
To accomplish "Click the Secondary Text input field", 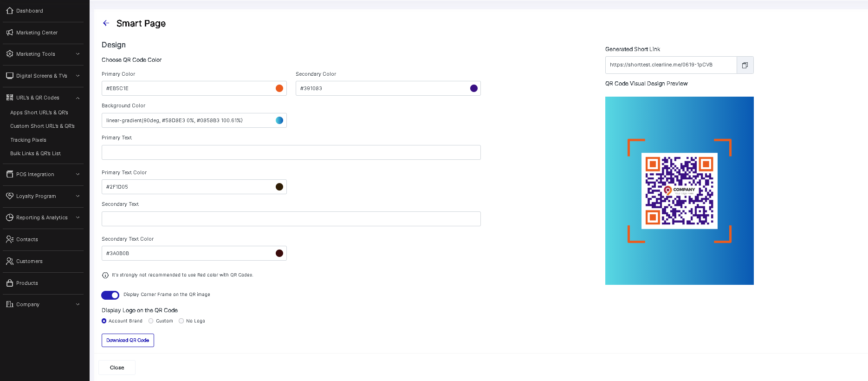I will coord(291,219).
